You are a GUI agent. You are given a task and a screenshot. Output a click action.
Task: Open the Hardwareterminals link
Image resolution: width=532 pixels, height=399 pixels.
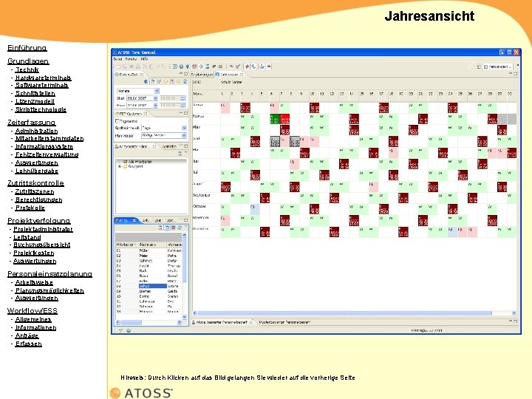click(x=43, y=78)
